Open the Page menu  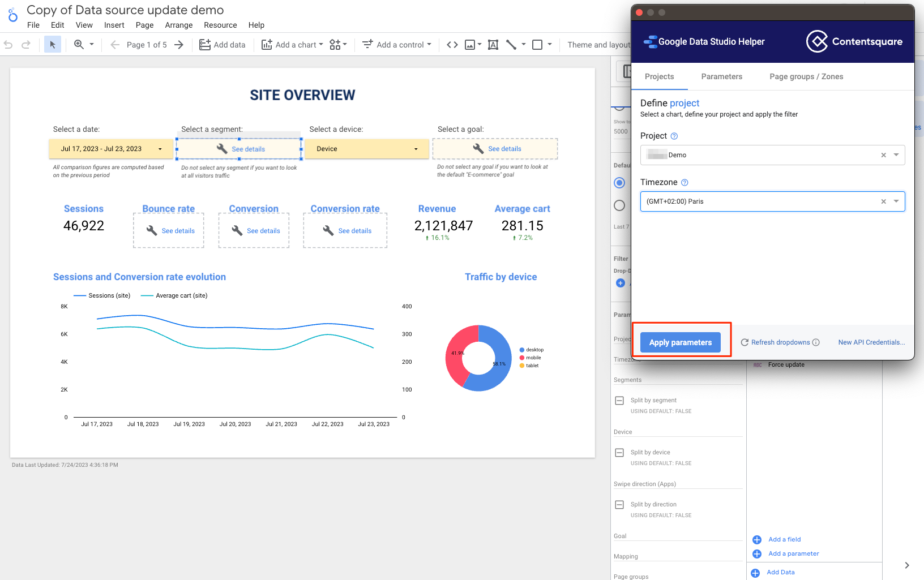tap(145, 25)
